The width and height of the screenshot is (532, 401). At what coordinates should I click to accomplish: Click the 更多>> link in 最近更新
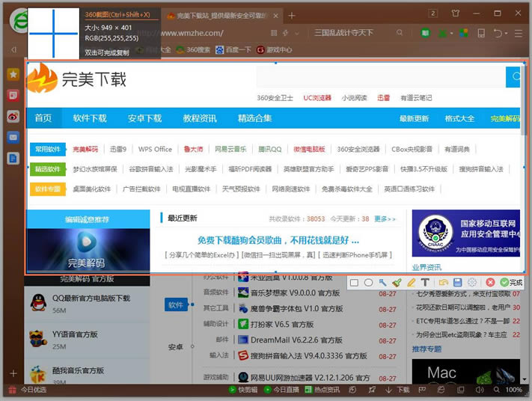click(x=385, y=218)
